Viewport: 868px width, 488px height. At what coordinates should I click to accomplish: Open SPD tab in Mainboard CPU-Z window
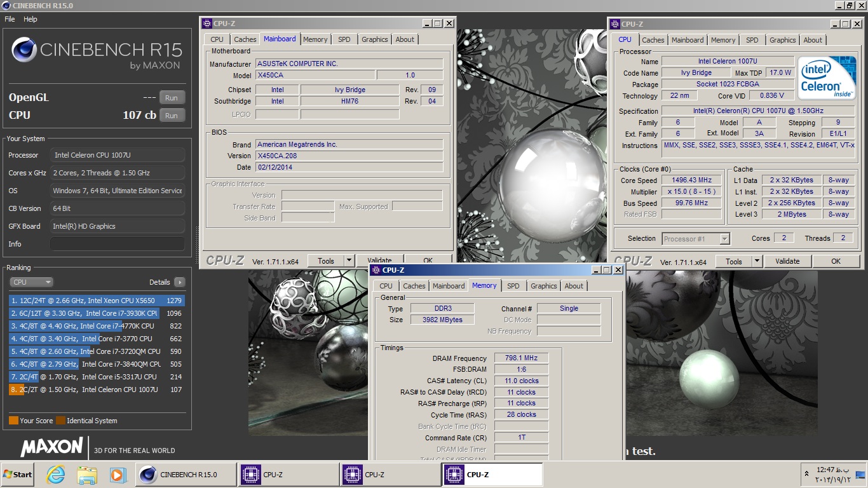tap(344, 39)
